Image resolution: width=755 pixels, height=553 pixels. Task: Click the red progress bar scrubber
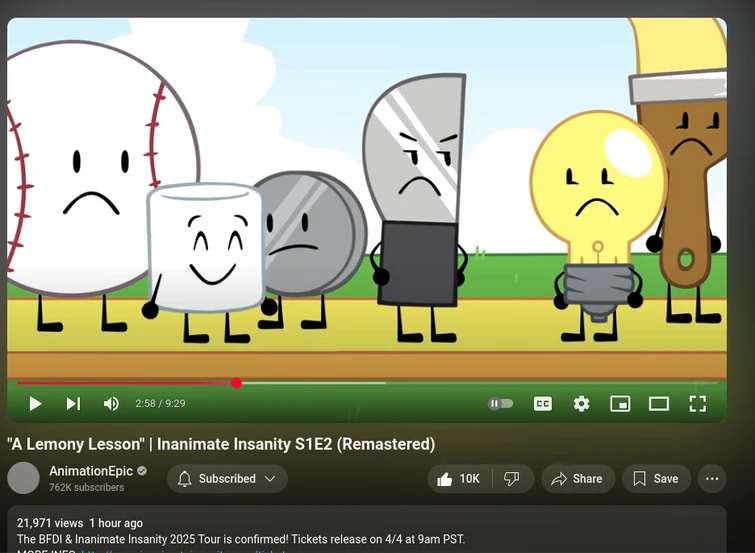(x=236, y=383)
